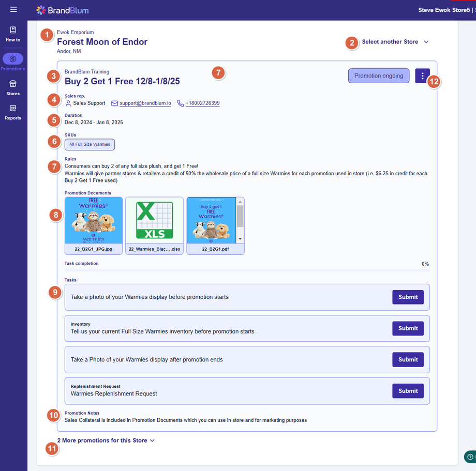476x471 pixels.
Task: Click documents scrollbar up arrow
Action: tap(240, 202)
